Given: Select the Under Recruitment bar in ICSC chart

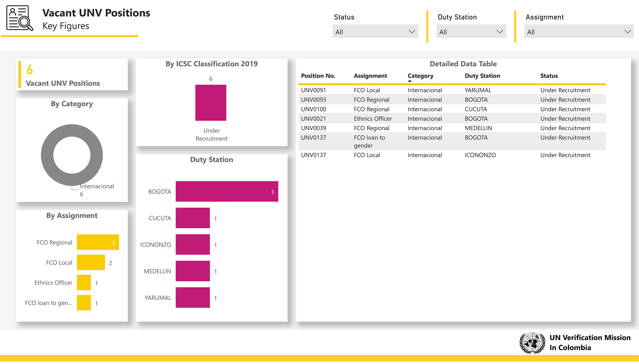Looking at the screenshot, I should tap(211, 103).
